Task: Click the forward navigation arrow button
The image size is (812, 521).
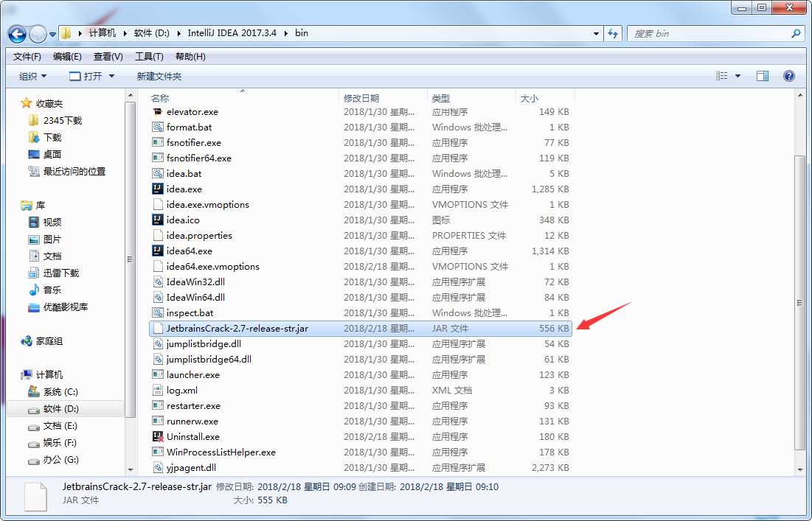Action: point(38,34)
